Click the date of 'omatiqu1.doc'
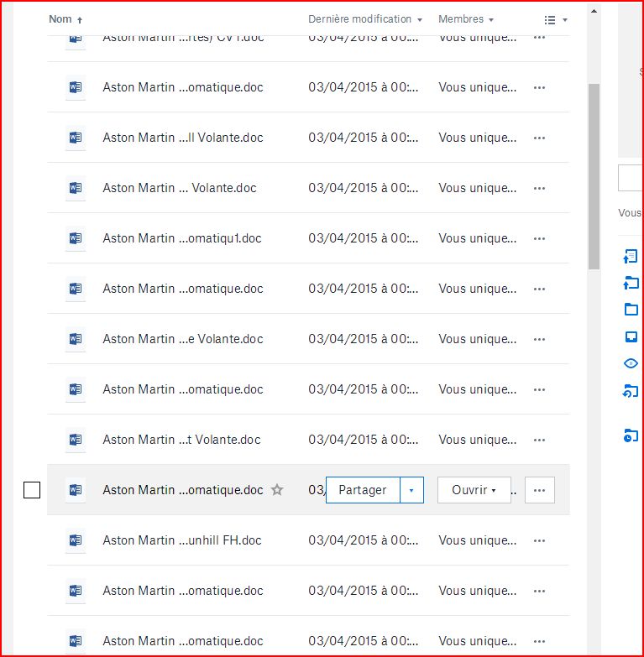 [363, 238]
